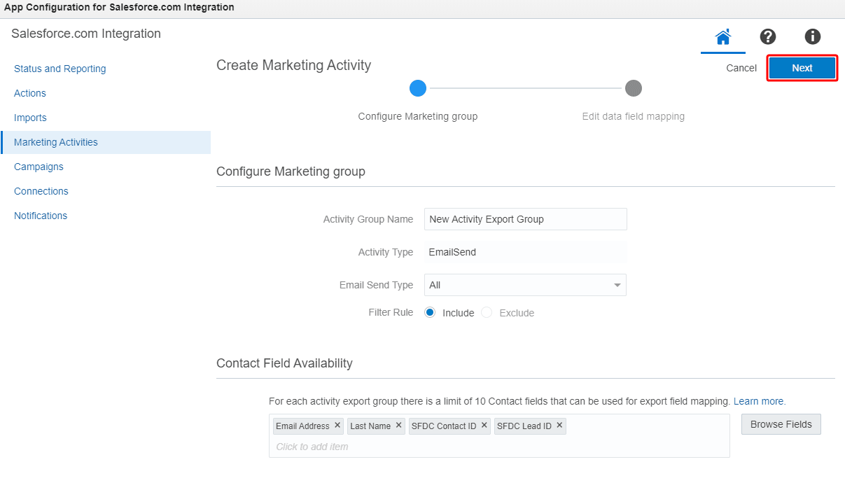Remove the Email Address field tag
This screenshot has width=845, height=504.
click(x=337, y=425)
